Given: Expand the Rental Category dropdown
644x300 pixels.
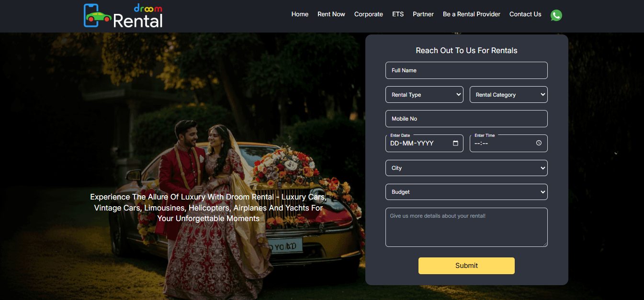Looking at the screenshot, I should pyautogui.click(x=508, y=94).
